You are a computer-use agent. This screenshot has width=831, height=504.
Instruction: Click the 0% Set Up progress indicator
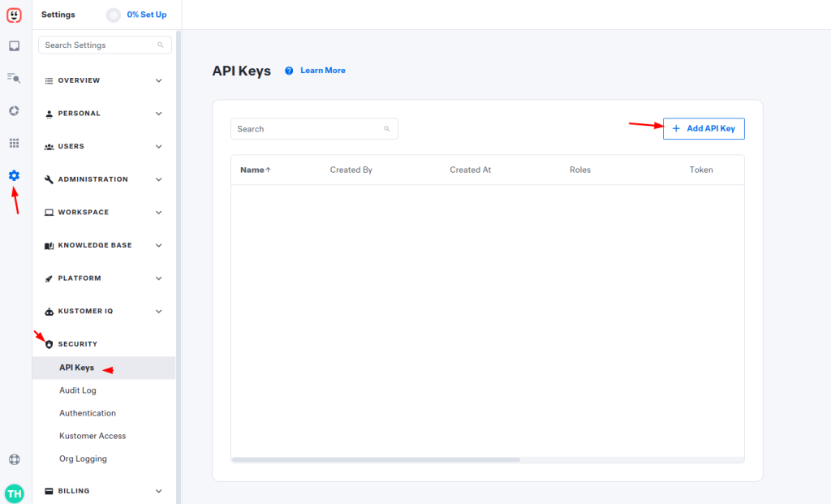136,15
